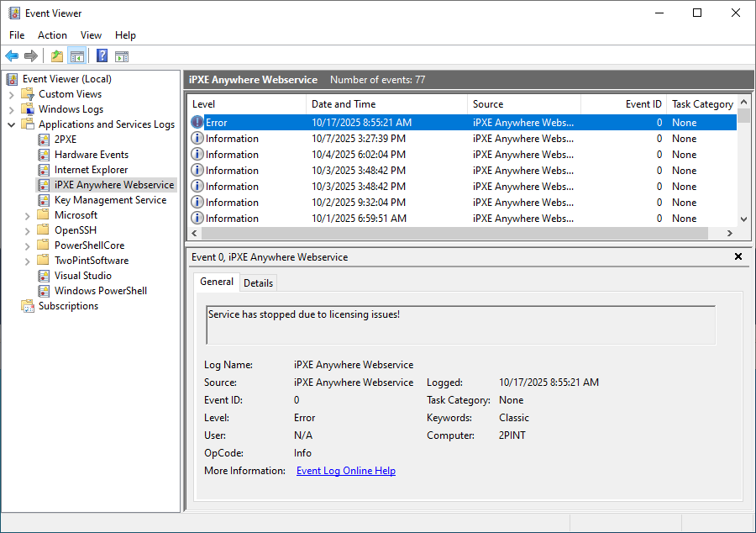The height and width of the screenshot is (533, 756).
Task: Click the Subscriptions node
Action: coord(68,306)
